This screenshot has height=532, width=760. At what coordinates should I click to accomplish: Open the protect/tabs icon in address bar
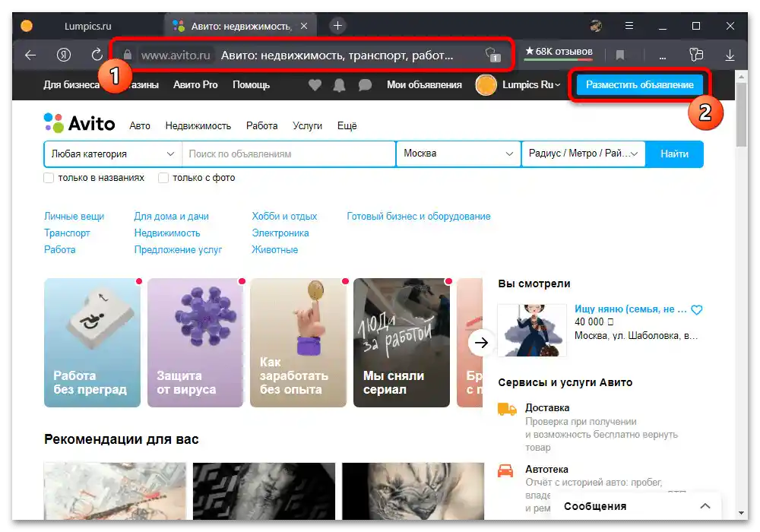[493, 55]
